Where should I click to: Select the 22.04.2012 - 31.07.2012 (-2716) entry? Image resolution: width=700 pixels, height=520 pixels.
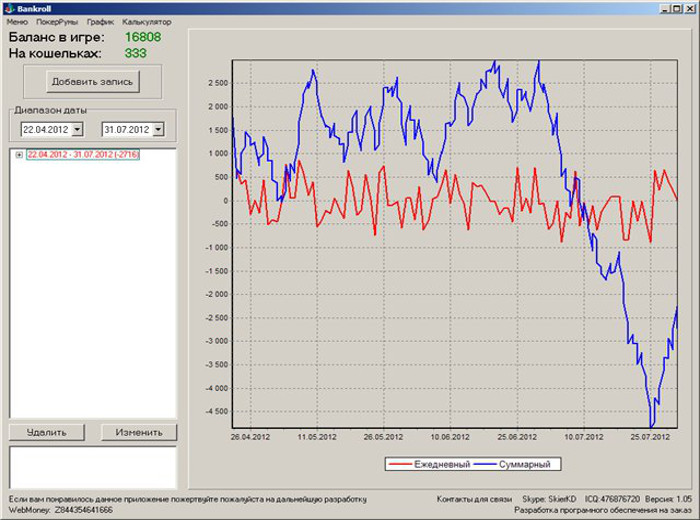click(83, 155)
